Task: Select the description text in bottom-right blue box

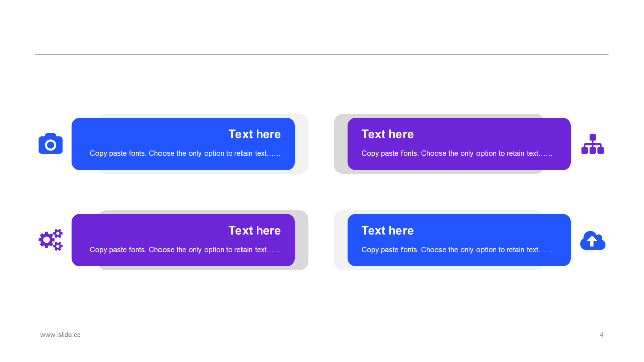Action: [457, 250]
